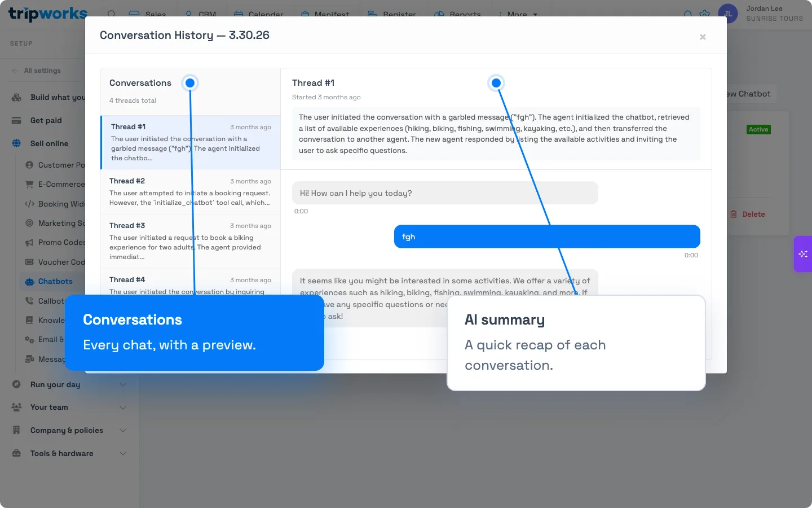Click the blue 'fgh' user message bubble

pyautogui.click(x=547, y=237)
